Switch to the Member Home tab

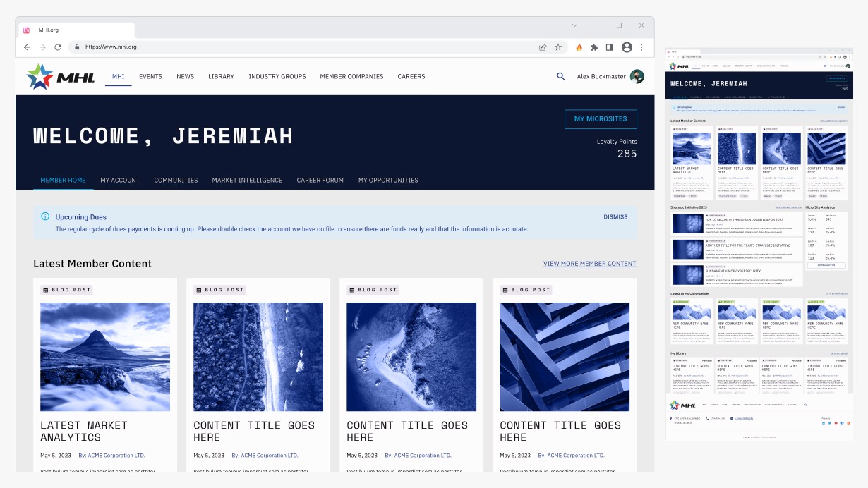click(63, 180)
